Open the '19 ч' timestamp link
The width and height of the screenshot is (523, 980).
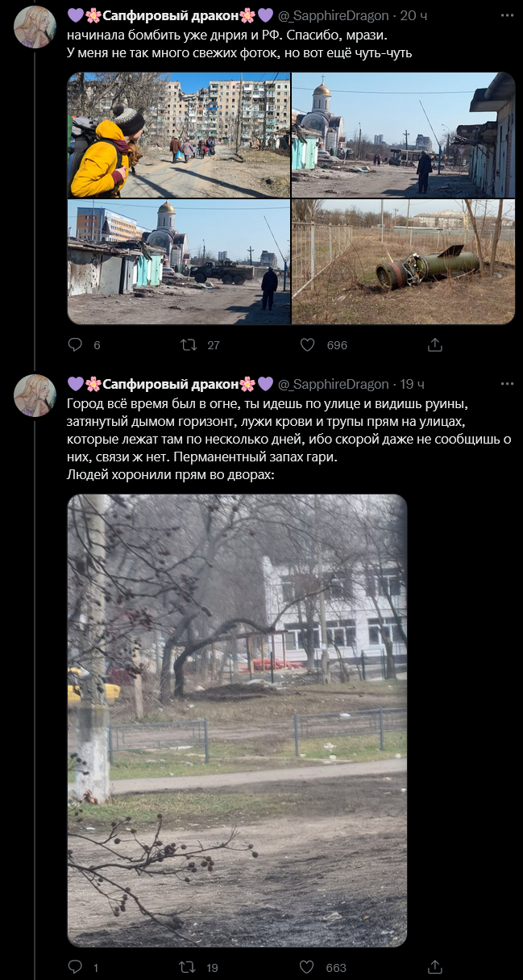(413, 384)
